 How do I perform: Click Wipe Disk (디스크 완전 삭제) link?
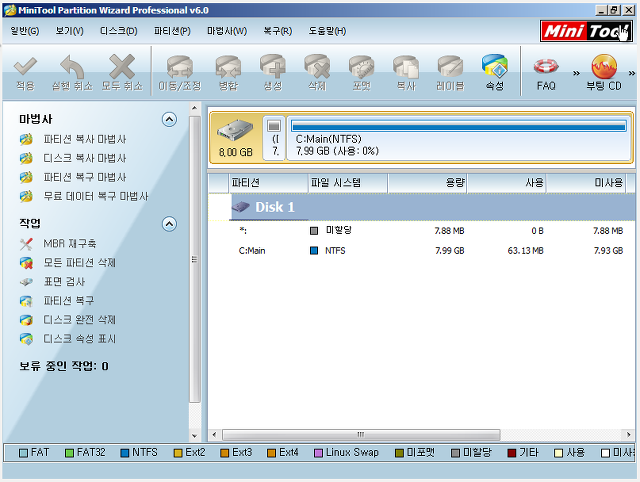tap(80, 320)
